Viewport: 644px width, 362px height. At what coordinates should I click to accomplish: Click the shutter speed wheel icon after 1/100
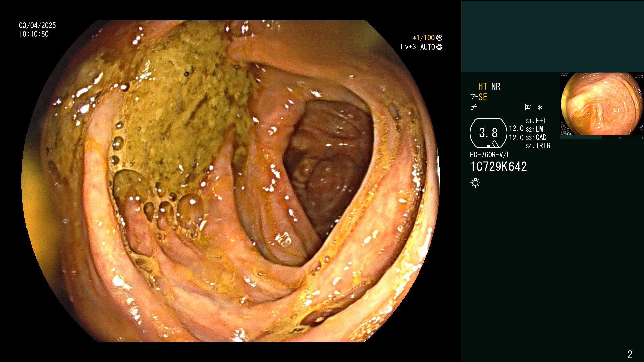pyautogui.click(x=439, y=38)
